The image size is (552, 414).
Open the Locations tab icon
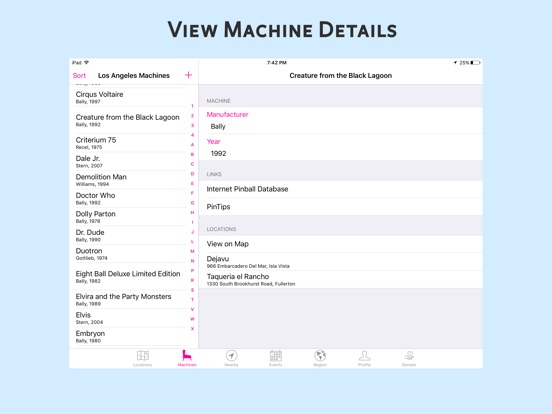coord(143,356)
